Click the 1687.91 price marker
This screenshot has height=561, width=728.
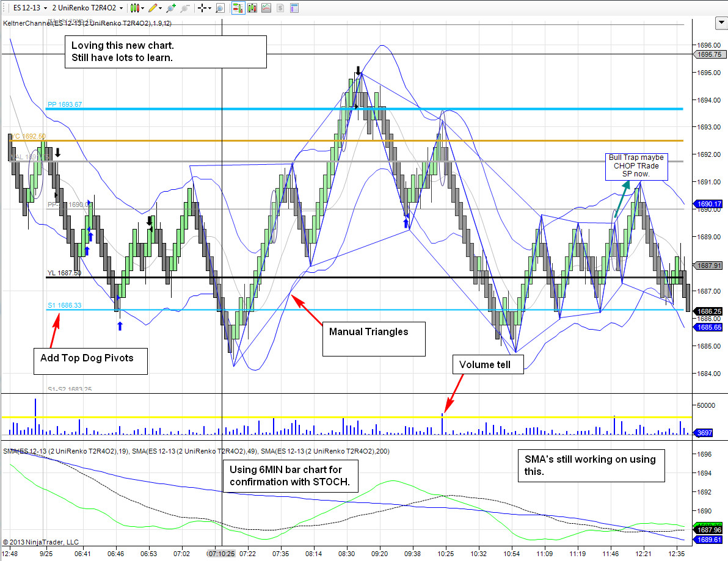708,266
